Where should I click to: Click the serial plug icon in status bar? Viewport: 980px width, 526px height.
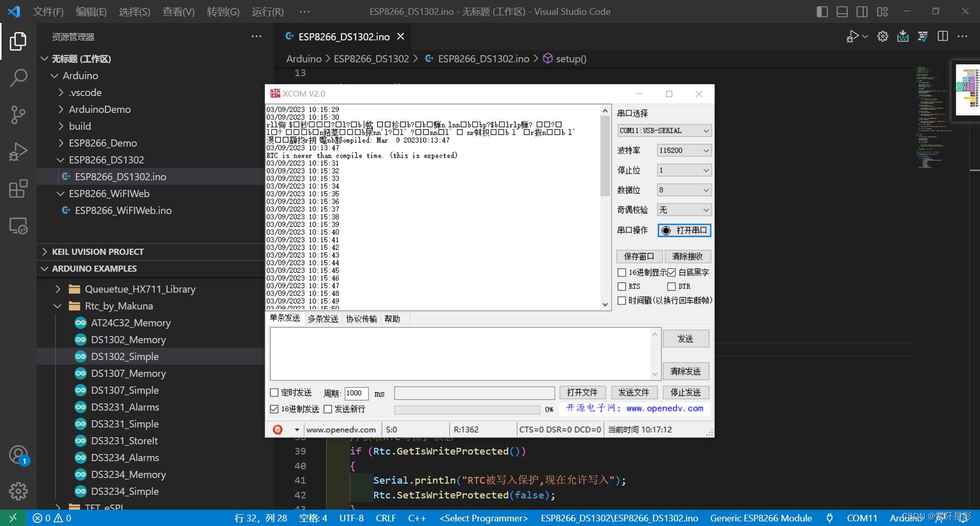pos(829,518)
